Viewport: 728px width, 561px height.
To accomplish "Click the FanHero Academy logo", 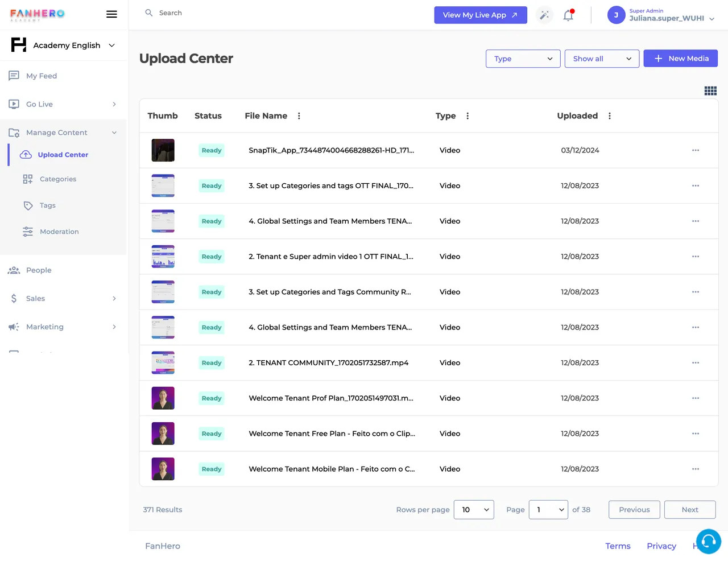I will (38, 15).
